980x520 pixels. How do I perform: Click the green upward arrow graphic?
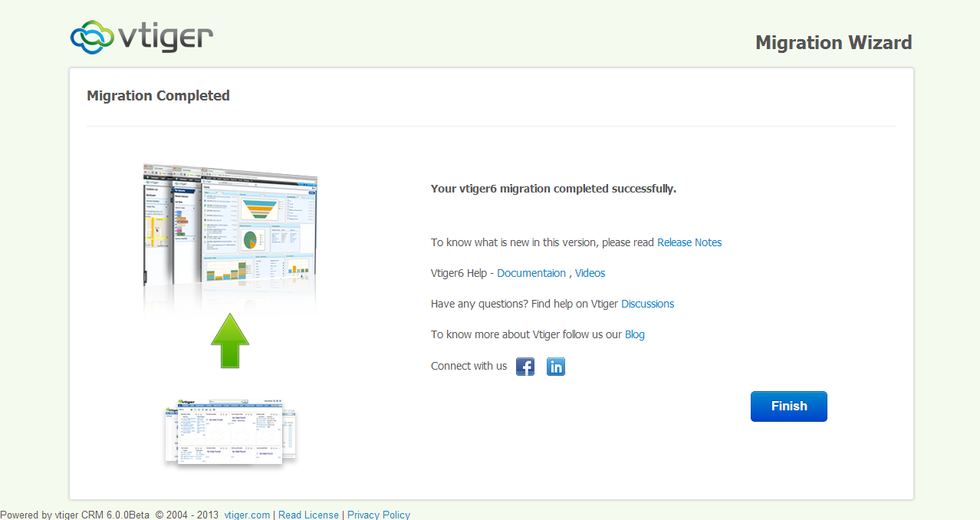click(230, 341)
